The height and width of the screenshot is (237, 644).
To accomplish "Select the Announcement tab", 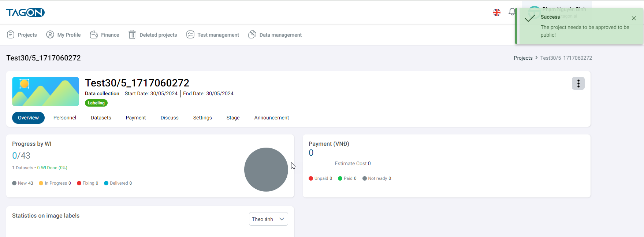I will pyautogui.click(x=272, y=118).
